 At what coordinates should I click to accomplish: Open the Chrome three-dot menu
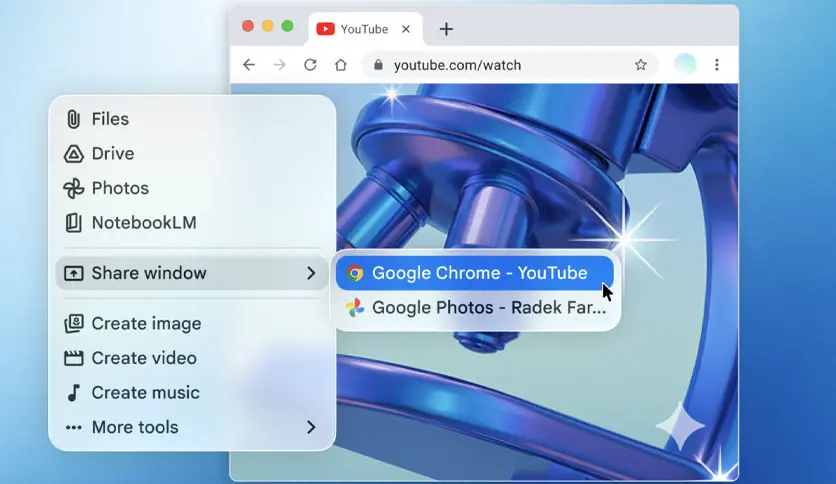[717, 65]
